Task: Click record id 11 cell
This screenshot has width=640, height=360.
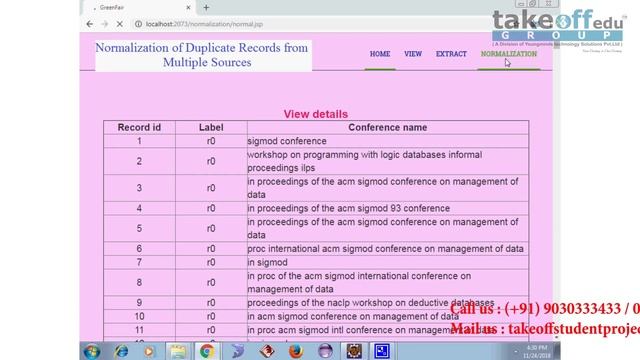Action: click(x=139, y=330)
